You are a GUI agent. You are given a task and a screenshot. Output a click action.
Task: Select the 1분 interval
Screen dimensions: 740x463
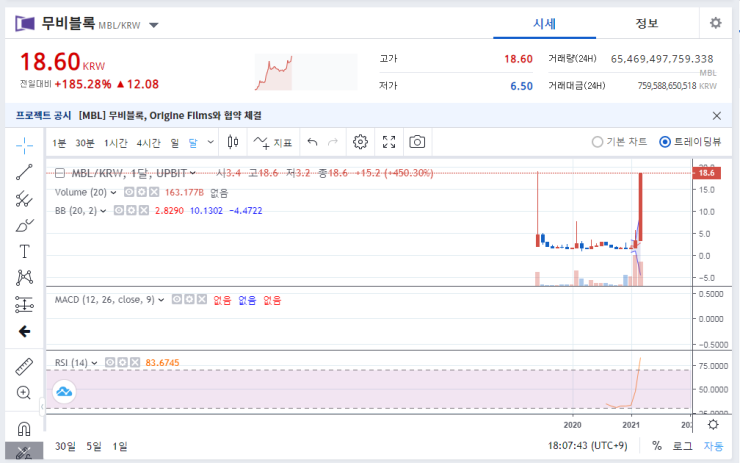coord(59,143)
